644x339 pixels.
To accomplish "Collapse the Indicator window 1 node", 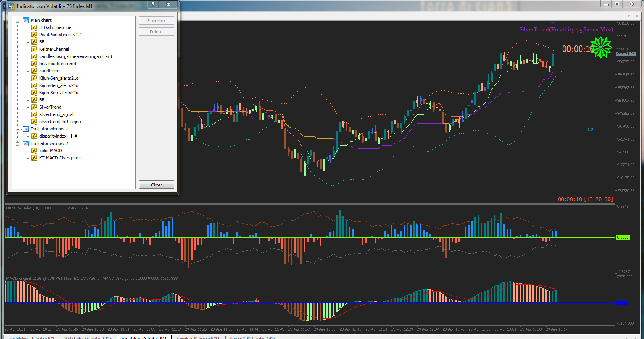I will tap(18, 129).
